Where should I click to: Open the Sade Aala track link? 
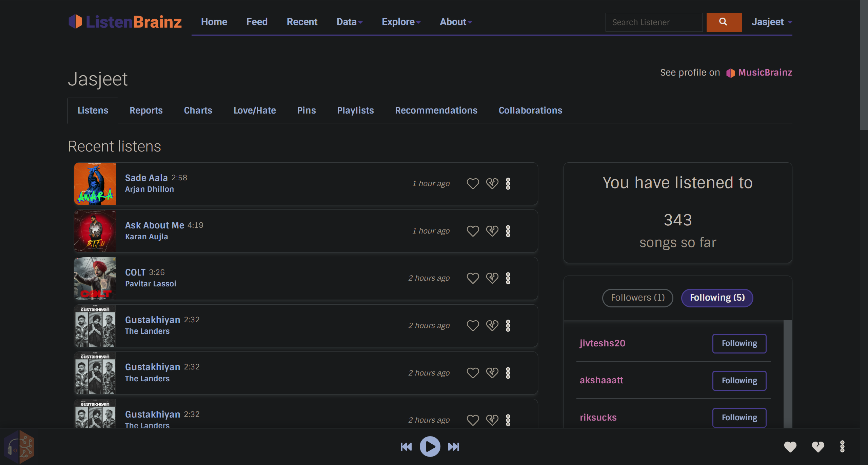pyautogui.click(x=146, y=178)
